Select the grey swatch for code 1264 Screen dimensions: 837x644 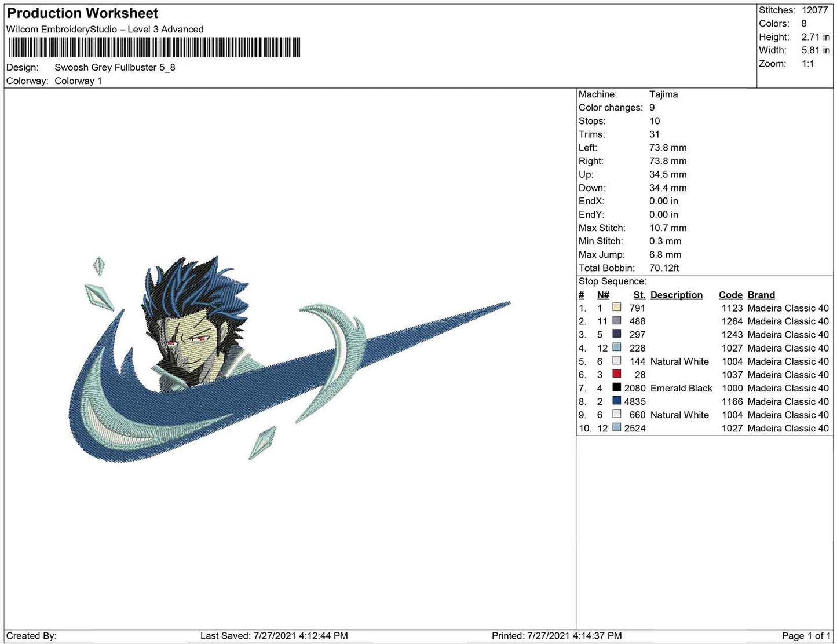616,321
